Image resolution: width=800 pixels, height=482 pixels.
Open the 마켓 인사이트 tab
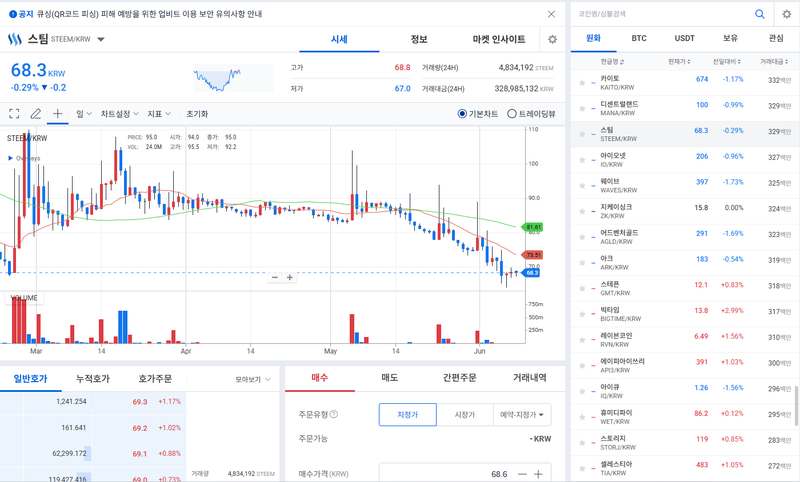(498, 39)
